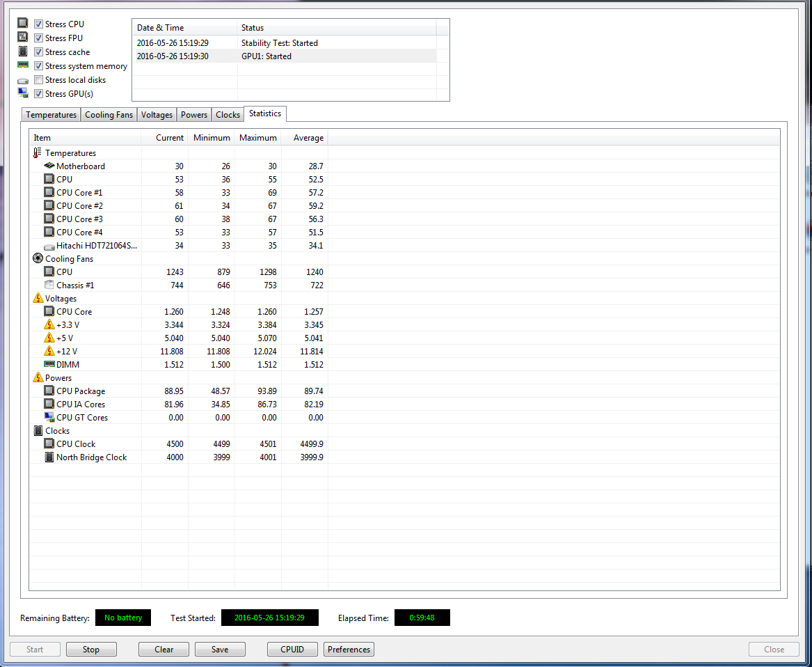This screenshot has width=812, height=667.
Task: Toggle the Stress GPU(s) checkbox
Action: 38,94
